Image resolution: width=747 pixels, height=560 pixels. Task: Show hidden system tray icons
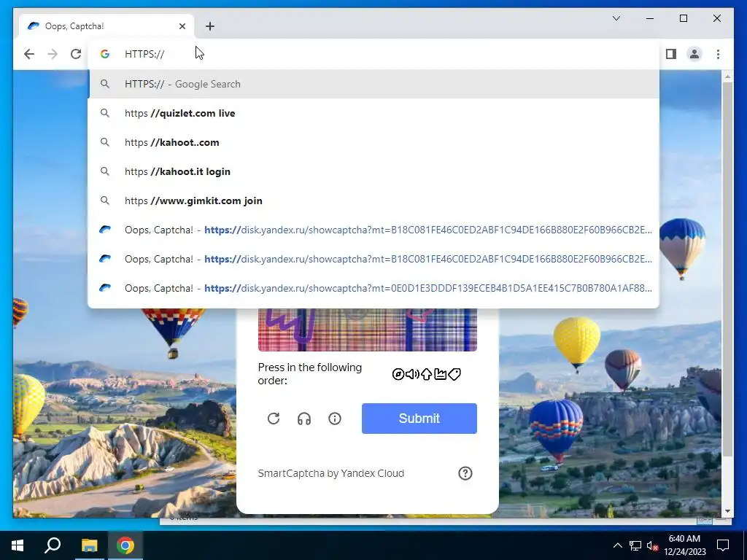pos(617,545)
